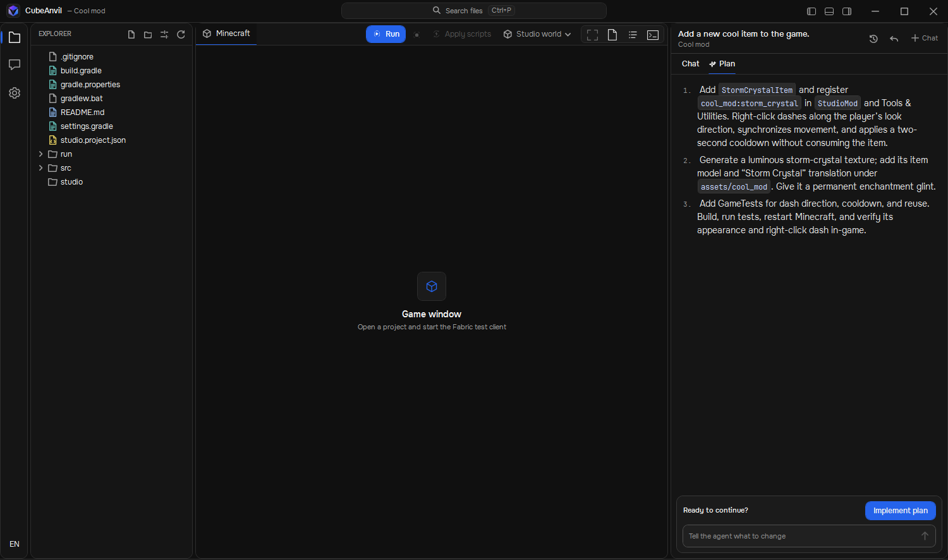Screen dimensions: 948x560
Task: Create a new file in Explorer
Action: (x=131, y=35)
